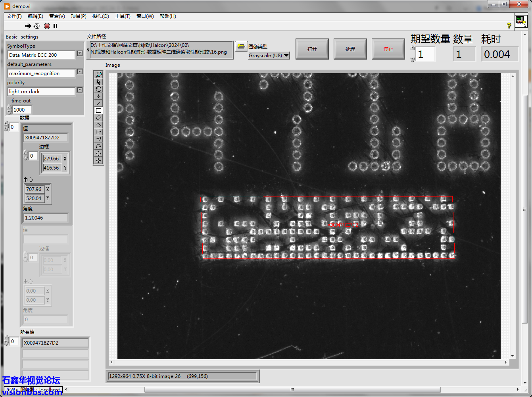Click the 打开 button
The width and height of the screenshot is (532, 397).
pos(312,49)
